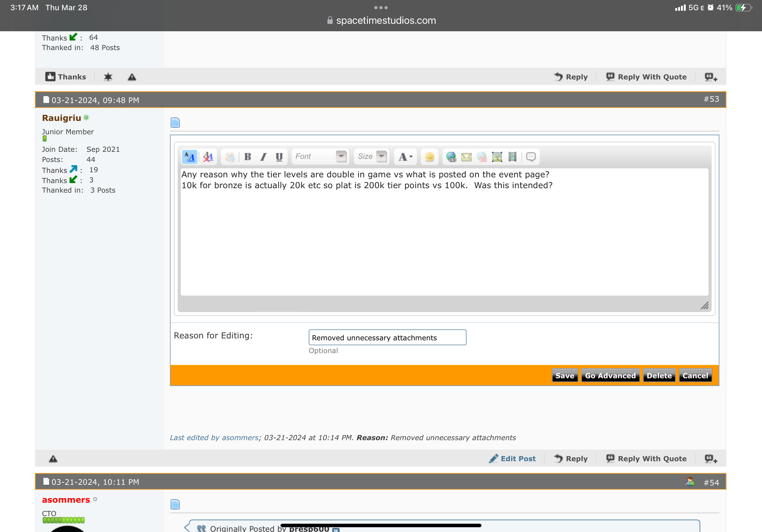Open the asommers username profile
This screenshot has height=532, width=762.
66,499
